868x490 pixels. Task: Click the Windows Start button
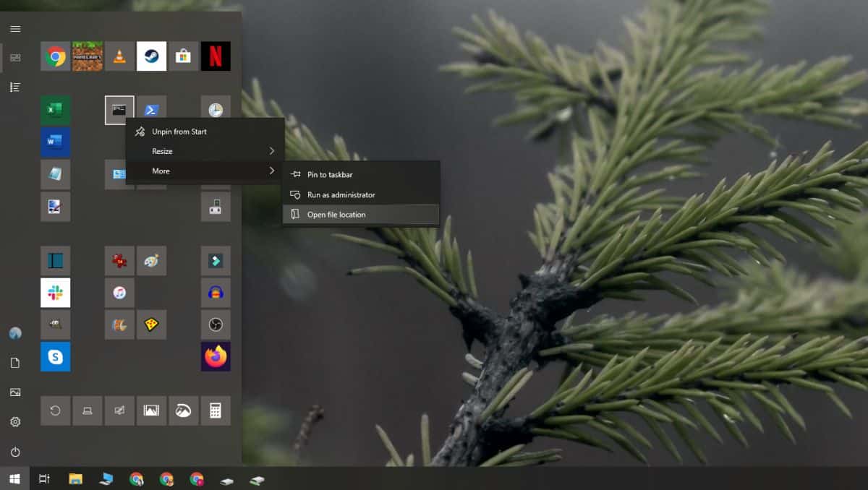point(14,478)
